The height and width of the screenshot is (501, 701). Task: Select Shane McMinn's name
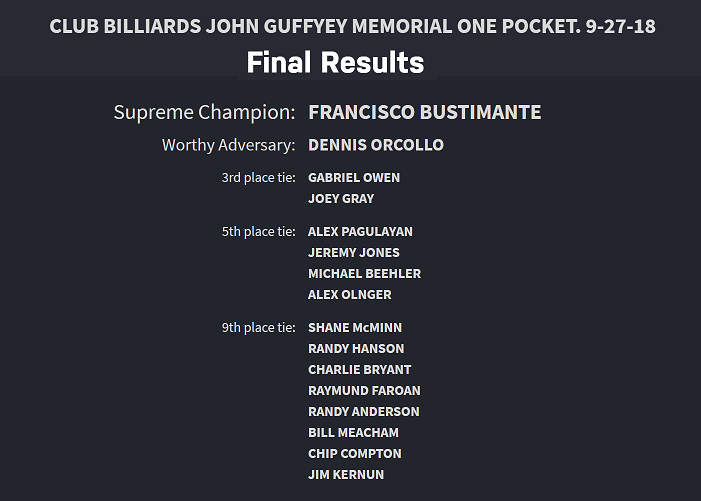coord(355,328)
